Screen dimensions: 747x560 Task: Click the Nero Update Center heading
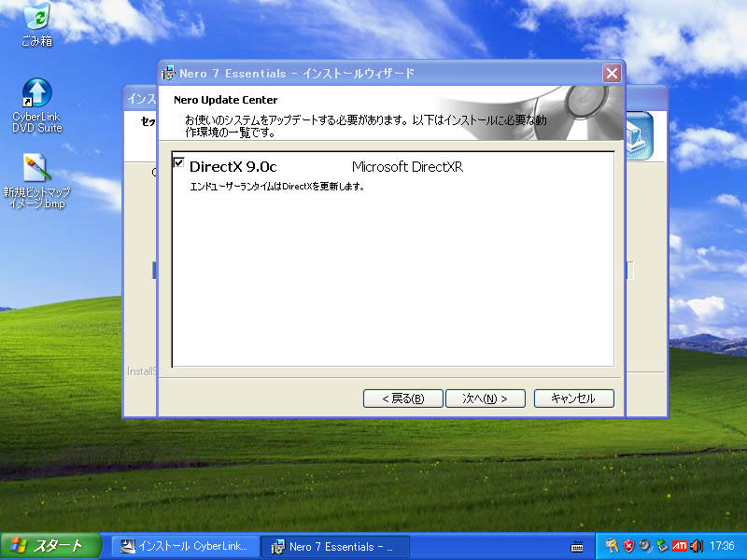225,100
